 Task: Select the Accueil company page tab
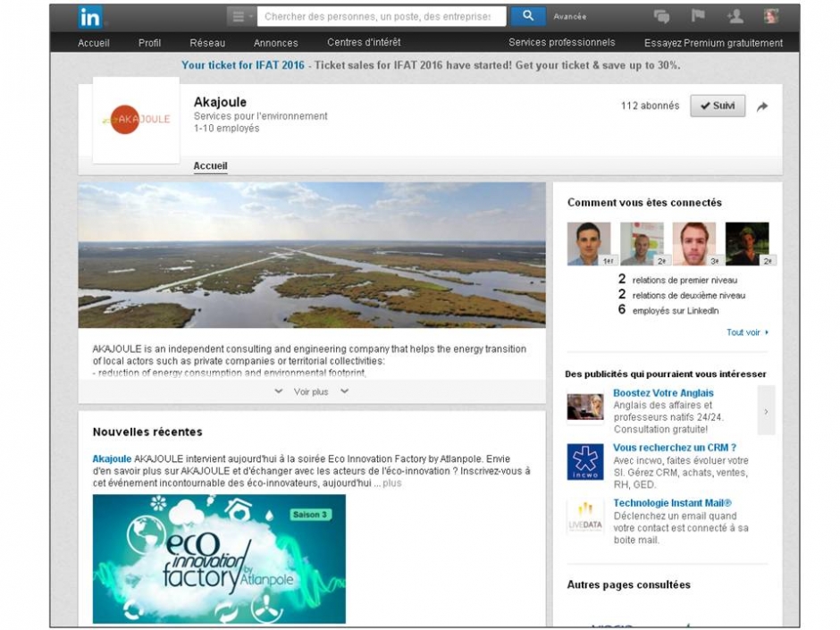coord(210,166)
